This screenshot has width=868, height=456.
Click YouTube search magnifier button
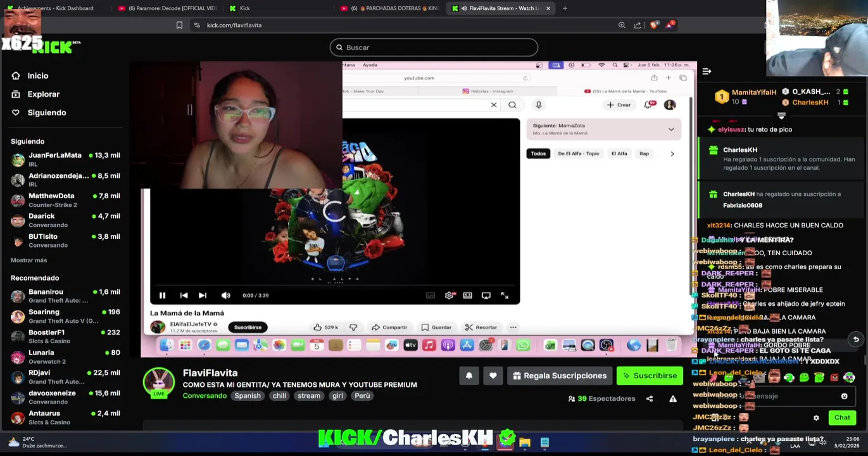click(512, 104)
